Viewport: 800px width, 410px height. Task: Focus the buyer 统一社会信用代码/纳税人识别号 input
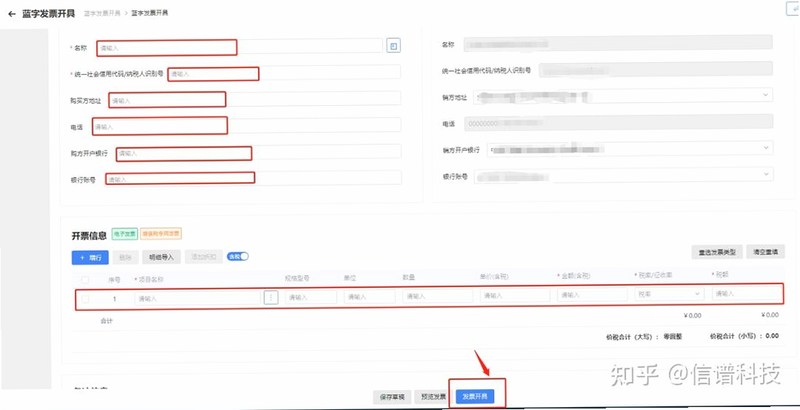point(284,73)
